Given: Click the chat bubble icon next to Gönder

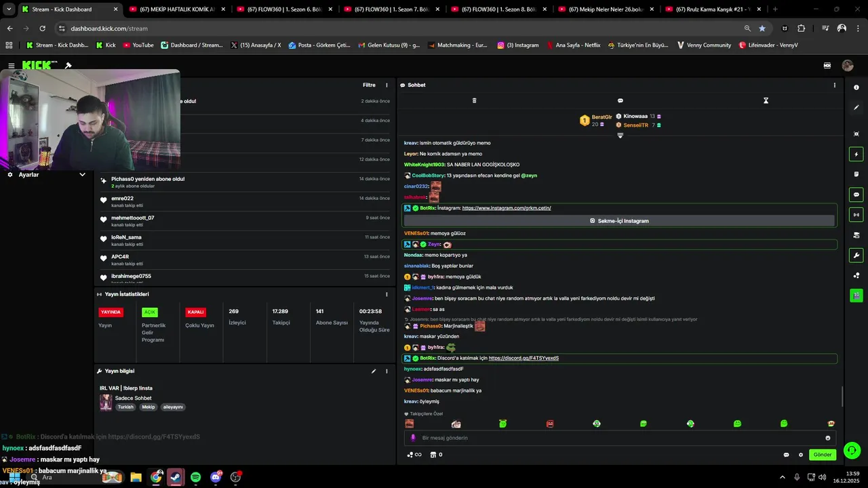Looking at the screenshot, I should pyautogui.click(x=786, y=455).
